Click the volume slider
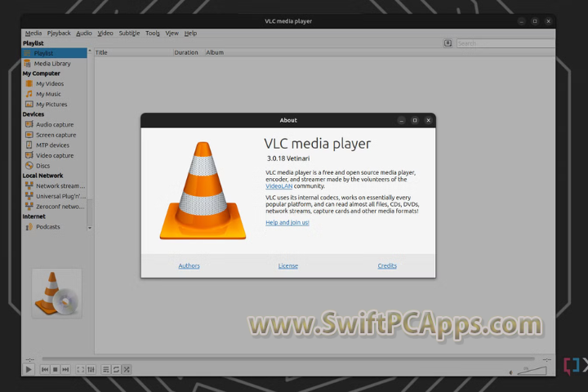The height and width of the screenshot is (392, 588). (x=532, y=371)
